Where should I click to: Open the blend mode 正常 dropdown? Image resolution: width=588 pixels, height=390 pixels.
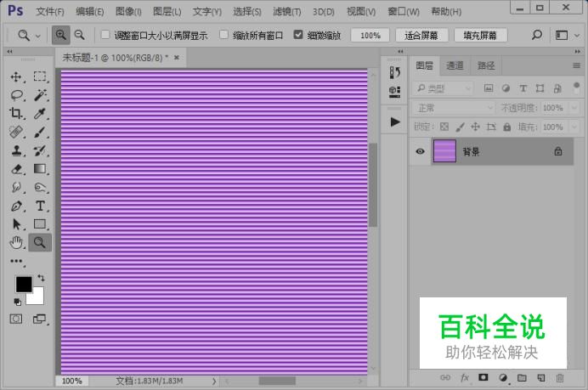point(454,108)
